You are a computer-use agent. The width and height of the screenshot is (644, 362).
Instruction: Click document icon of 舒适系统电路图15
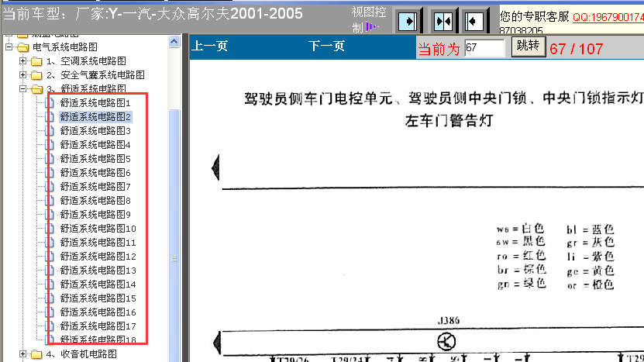pos(50,298)
